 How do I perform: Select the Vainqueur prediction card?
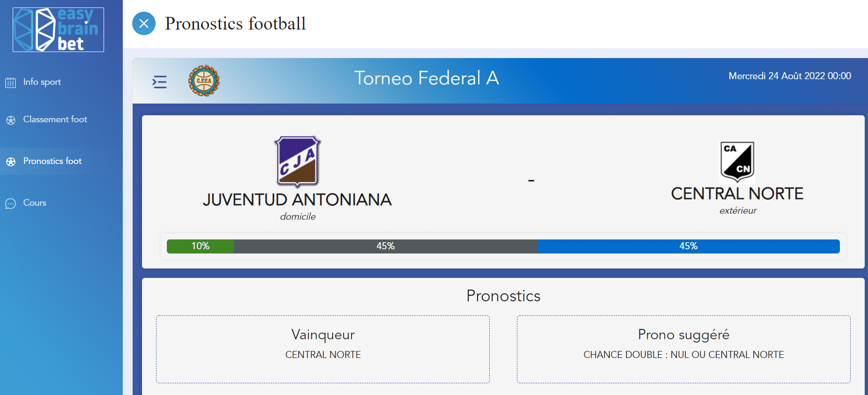[323, 349]
